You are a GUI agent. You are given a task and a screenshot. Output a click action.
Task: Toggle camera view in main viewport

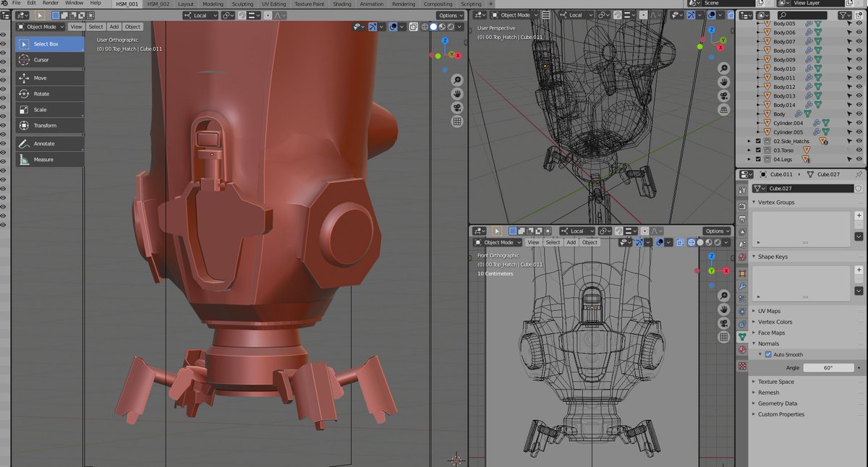pos(457,108)
